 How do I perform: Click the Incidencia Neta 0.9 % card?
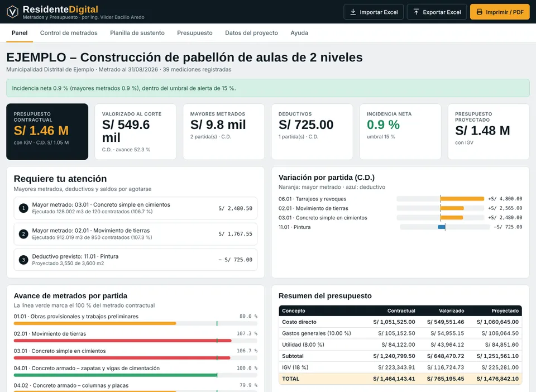coord(400,132)
